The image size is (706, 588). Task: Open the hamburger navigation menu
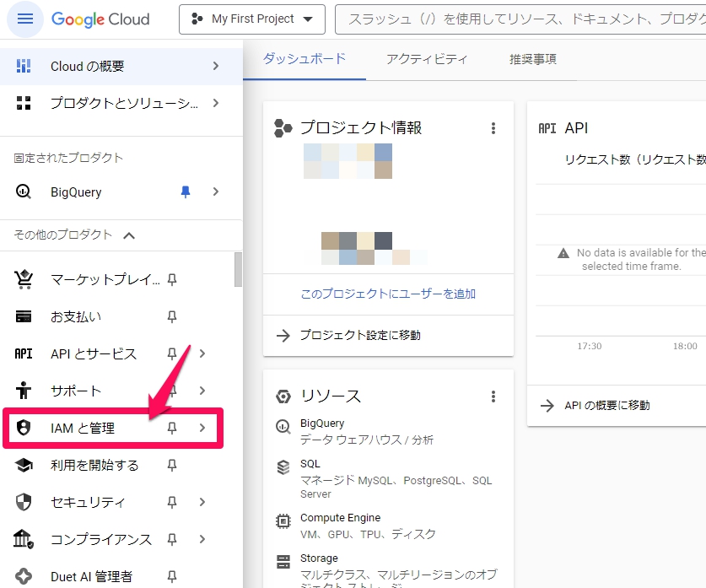25,19
